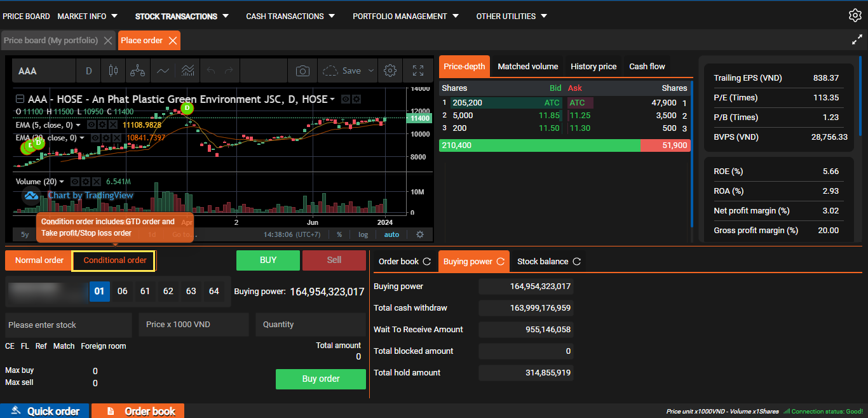Switch to Matched volume tab
868x418 pixels.
pos(527,67)
